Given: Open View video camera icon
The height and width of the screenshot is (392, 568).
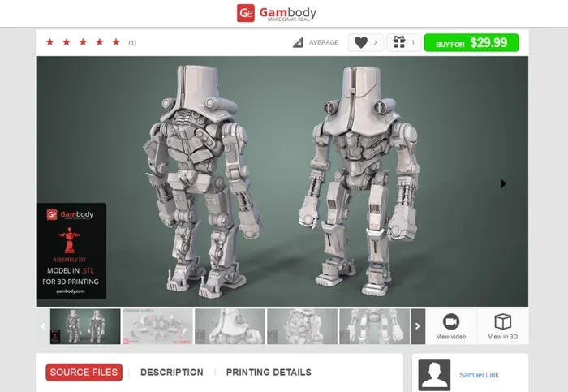Looking at the screenshot, I should click(451, 321).
